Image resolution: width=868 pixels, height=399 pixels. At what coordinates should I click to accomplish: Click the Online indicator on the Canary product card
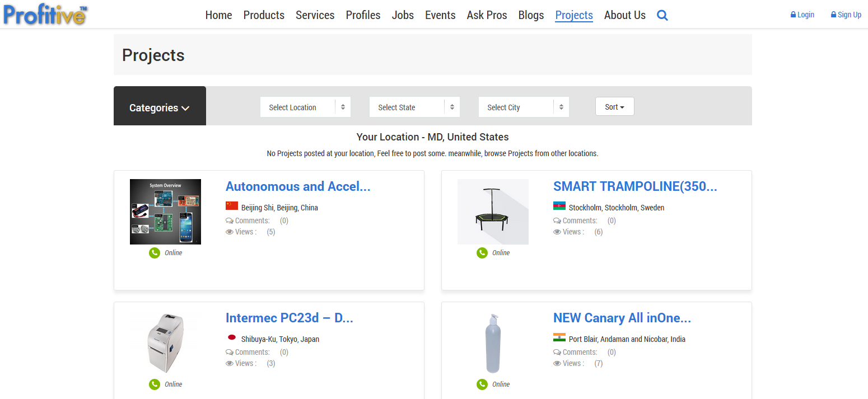click(501, 384)
